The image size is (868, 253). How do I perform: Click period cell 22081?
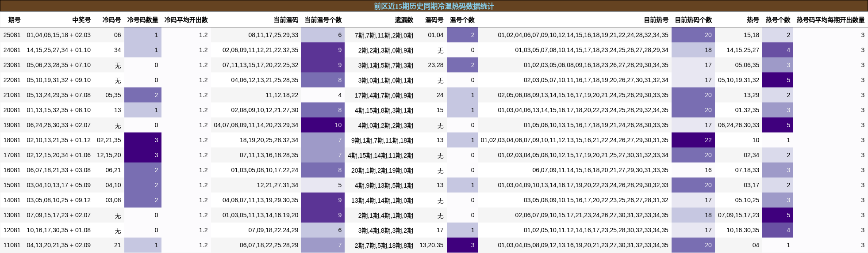click(12, 80)
